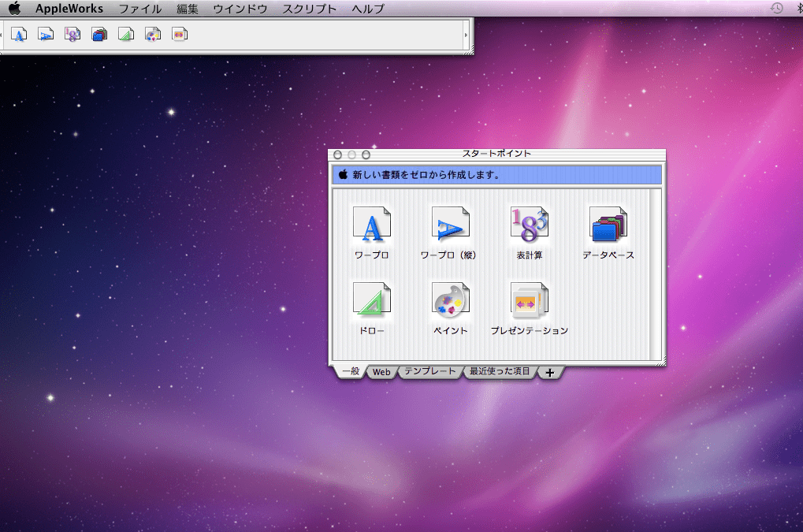Create a new プレゼンテーション document
Image resolution: width=803 pixels, height=532 pixels.
tap(529, 308)
